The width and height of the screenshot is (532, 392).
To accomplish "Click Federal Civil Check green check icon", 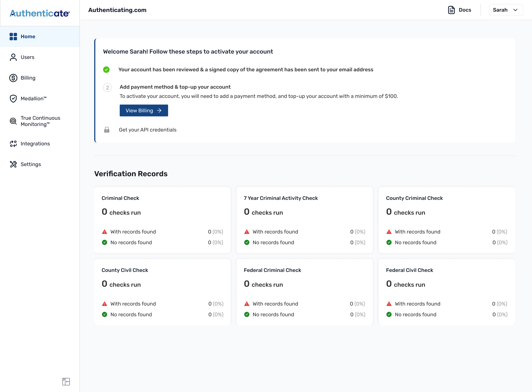I will (389, 314).
